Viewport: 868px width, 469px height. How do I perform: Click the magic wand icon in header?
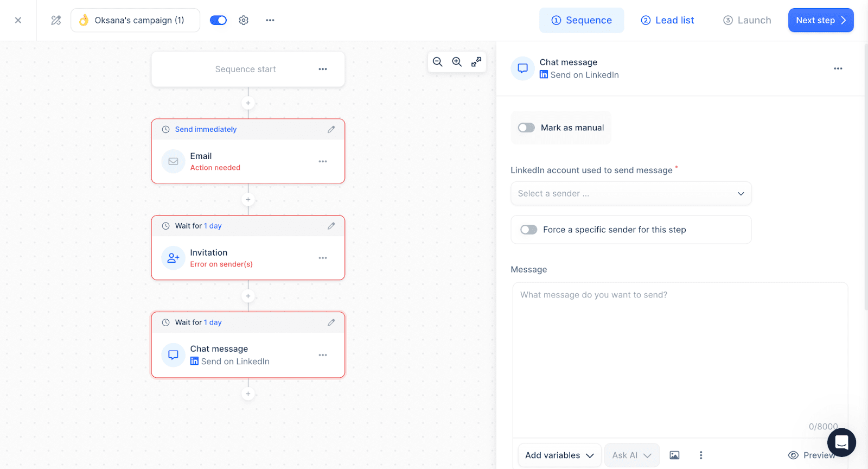click(56, 20)
